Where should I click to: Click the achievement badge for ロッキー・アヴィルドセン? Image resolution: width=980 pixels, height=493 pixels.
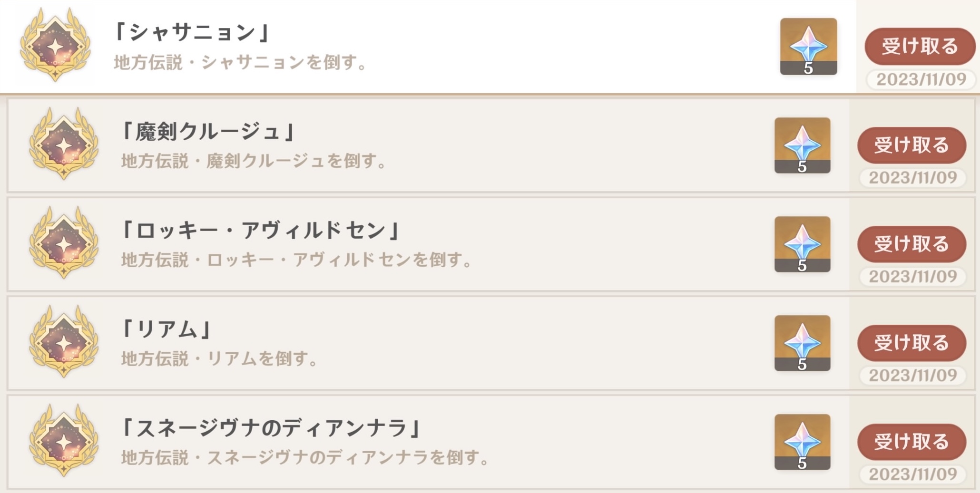click(x=64, y=243)
